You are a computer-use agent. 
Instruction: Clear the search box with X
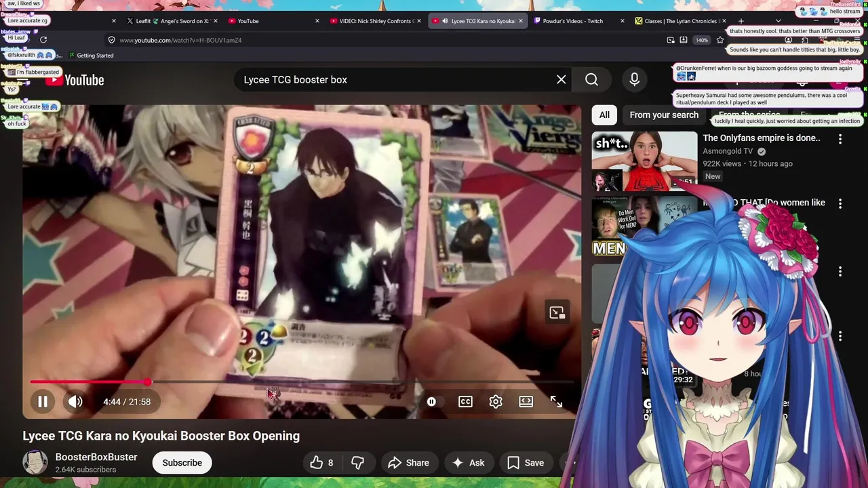pyautogui.click(x=561, y=80)
